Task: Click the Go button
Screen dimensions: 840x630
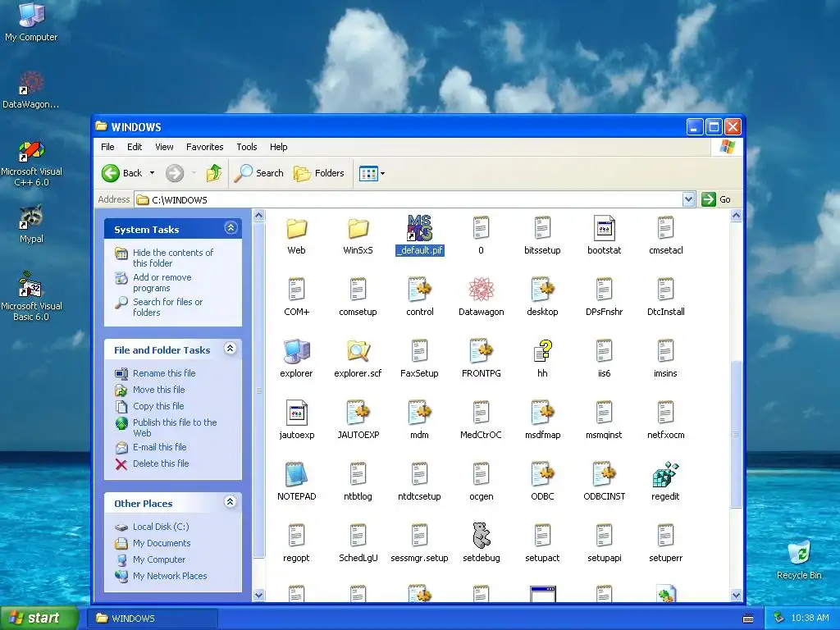Action: click(x=717, y=200)
